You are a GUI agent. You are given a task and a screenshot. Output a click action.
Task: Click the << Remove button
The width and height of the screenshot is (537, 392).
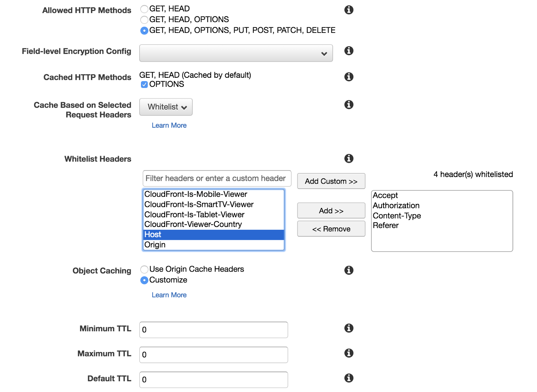331,229
